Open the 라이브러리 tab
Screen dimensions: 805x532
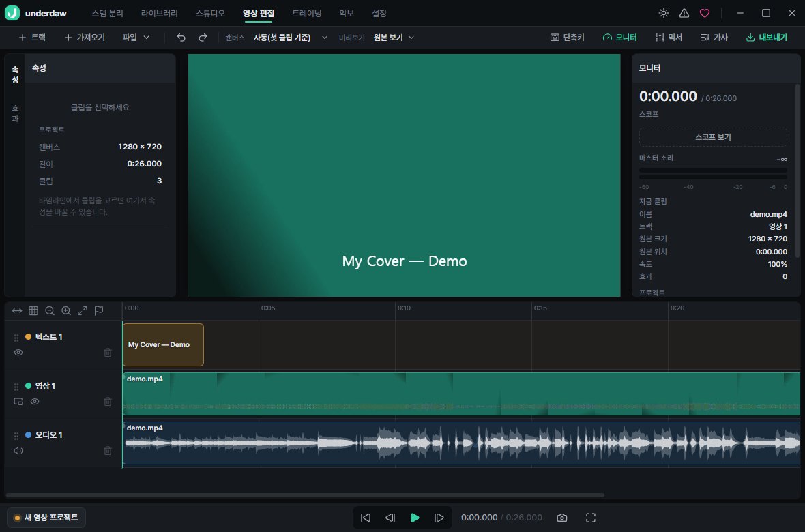159,14
